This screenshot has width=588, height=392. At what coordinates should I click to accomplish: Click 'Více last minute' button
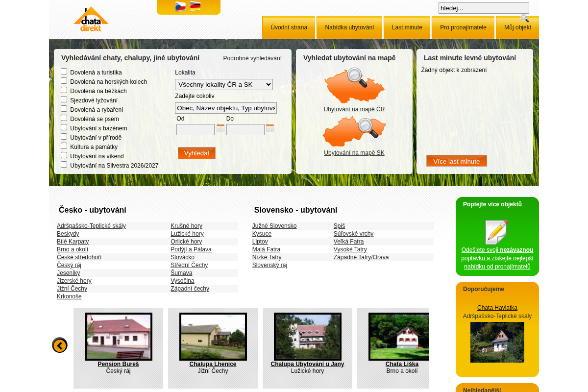457,161
